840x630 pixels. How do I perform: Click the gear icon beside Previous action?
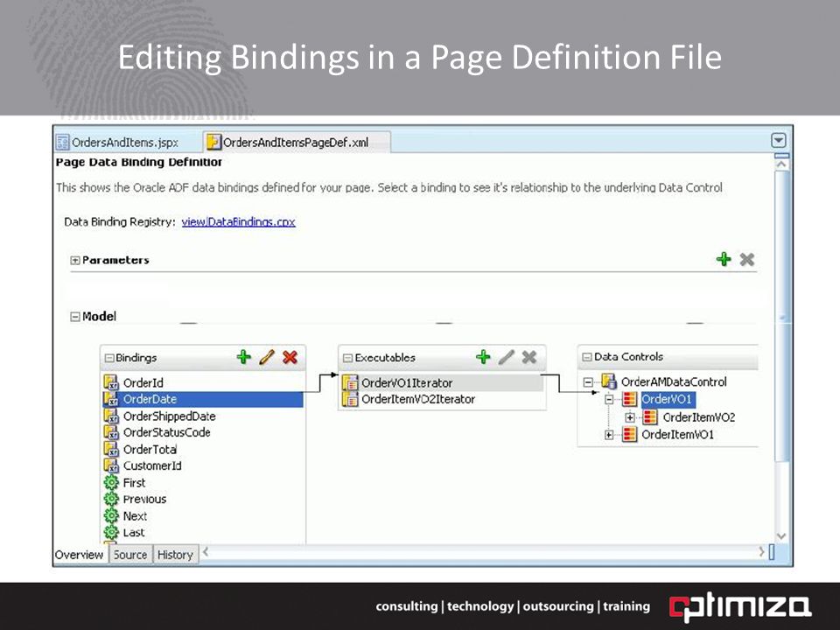[x=111, y=500]
